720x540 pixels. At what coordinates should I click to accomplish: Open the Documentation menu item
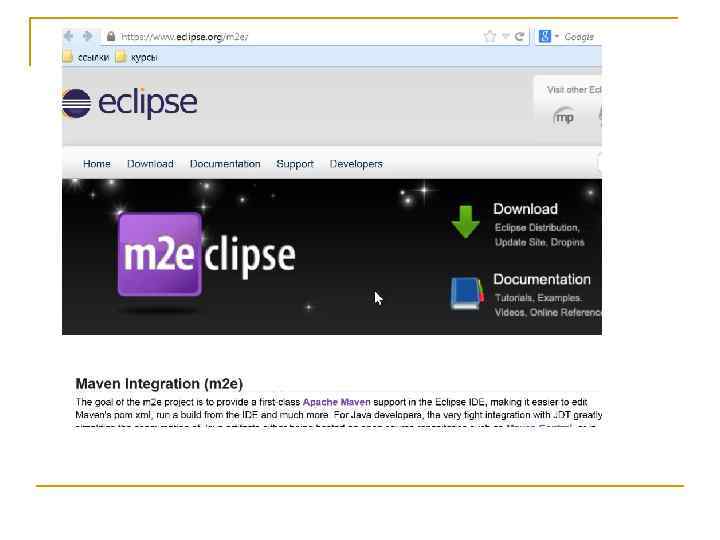coord(225,164)
